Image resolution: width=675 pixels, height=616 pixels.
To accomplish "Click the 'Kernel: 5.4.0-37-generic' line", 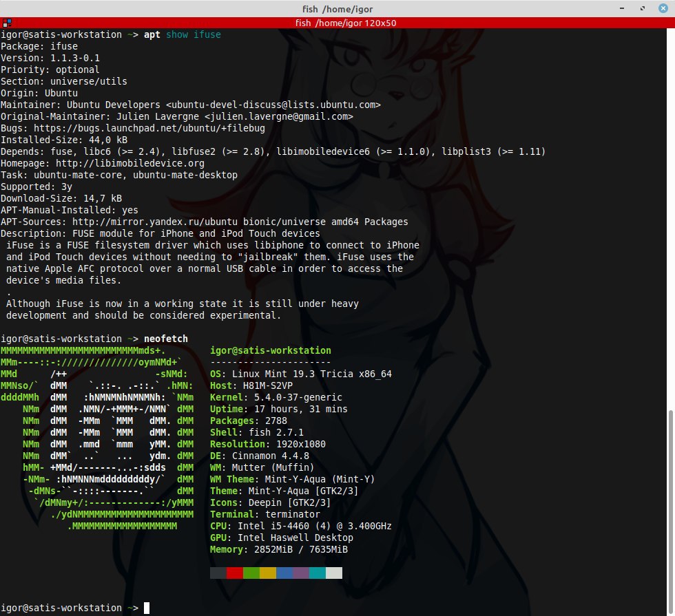I will coord(276,398).
